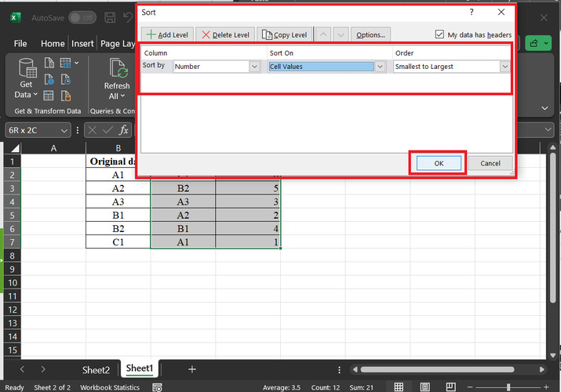561x392 pixels.
Task: Switch to the Sheet2 tab
Action: tap(96, 370)
